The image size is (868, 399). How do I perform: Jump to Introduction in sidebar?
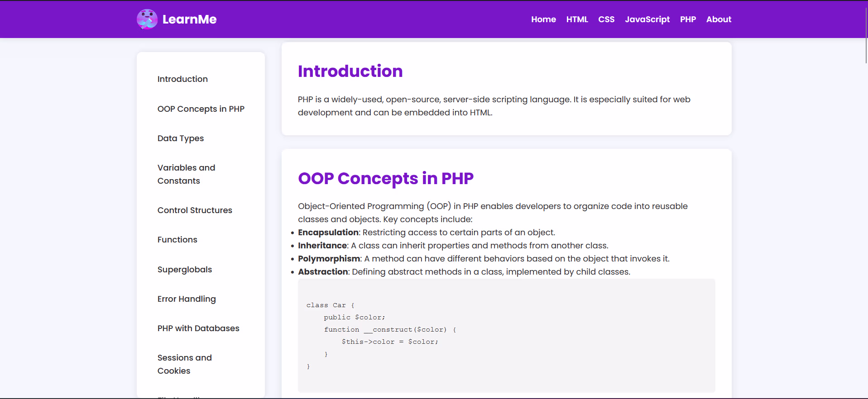tap(182, 79)
